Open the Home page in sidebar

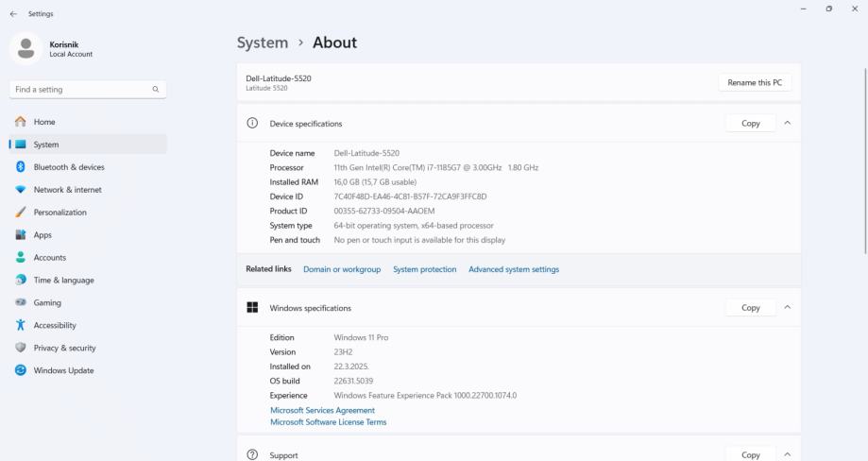[44, 122]
